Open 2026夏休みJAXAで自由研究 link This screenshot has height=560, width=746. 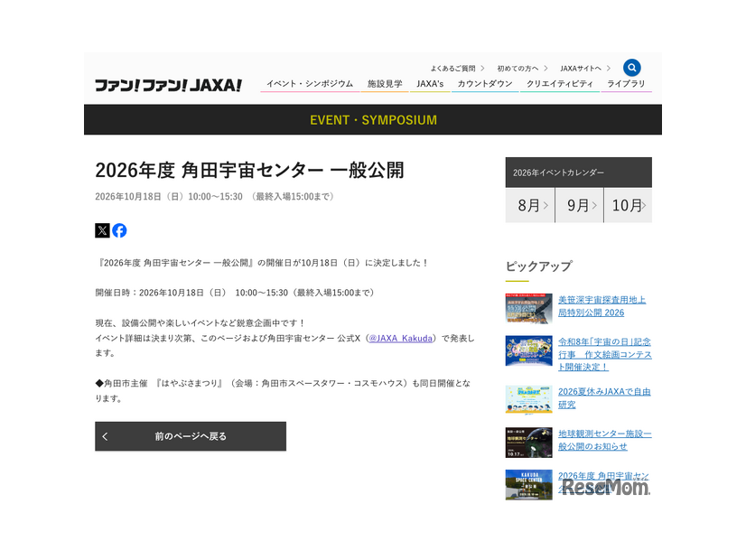[604, 397]
